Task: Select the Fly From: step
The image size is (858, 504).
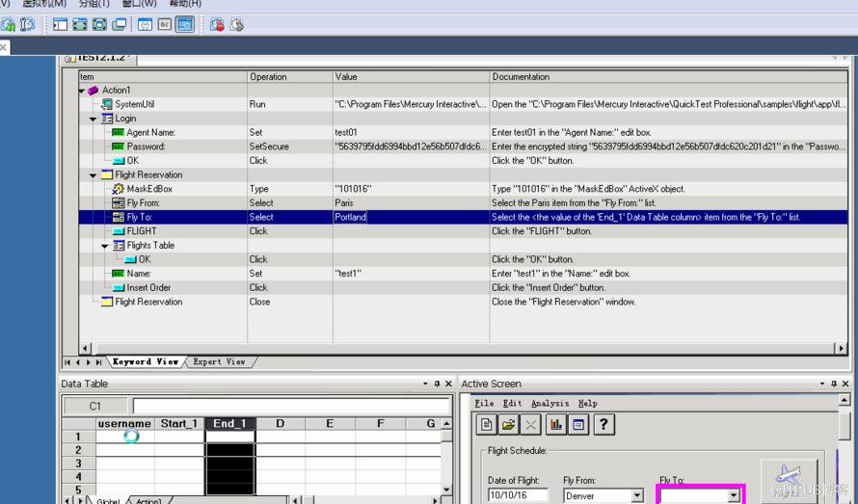Action: pos(463,203)
